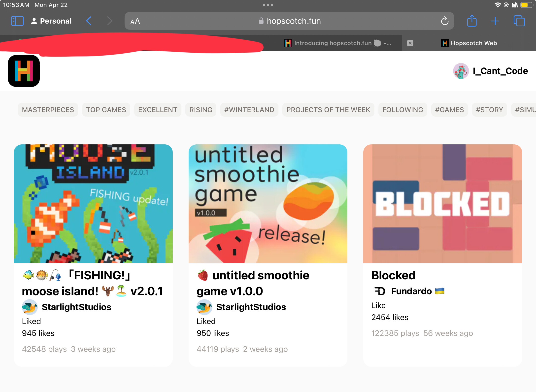Open I_Cant_Code profile avatar
This screenshot has width=536, height=392.
pyautogui.click(x=461, y=71)
